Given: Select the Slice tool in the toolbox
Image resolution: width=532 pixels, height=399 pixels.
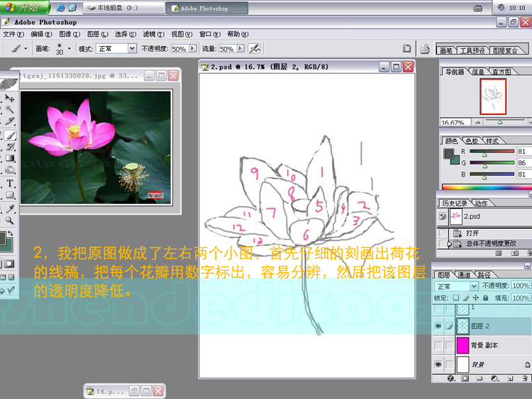Looking at the screenshot, I should tap(10, 121).
